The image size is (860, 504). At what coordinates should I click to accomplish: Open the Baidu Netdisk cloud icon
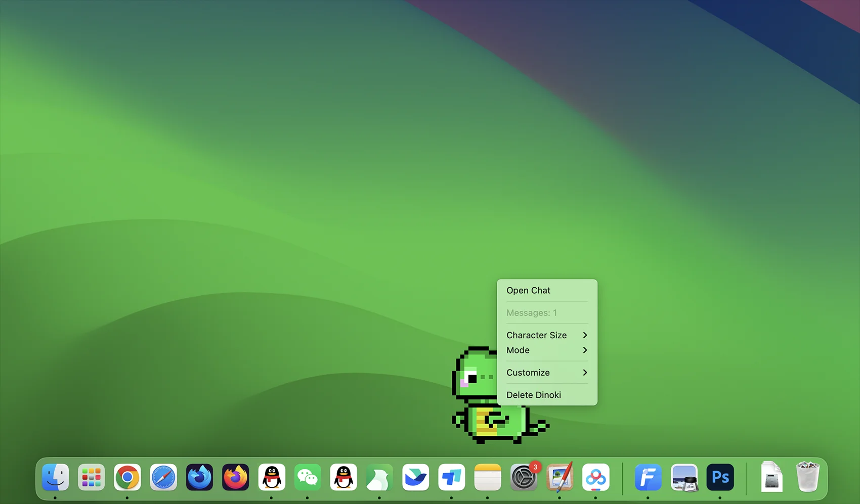click(595, 477)
